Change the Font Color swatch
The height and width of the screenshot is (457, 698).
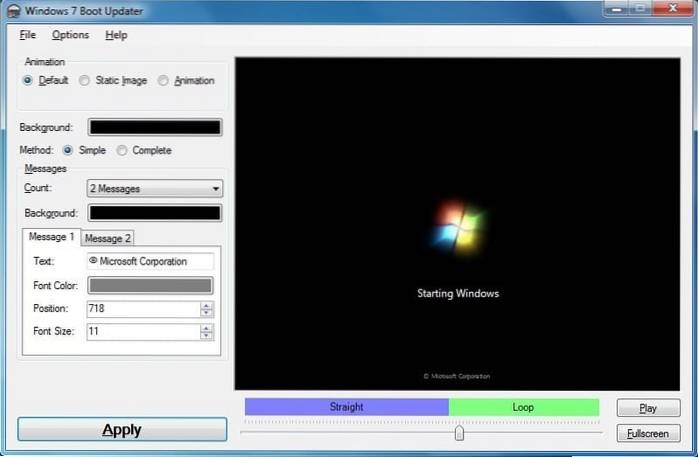coord(150,285)
